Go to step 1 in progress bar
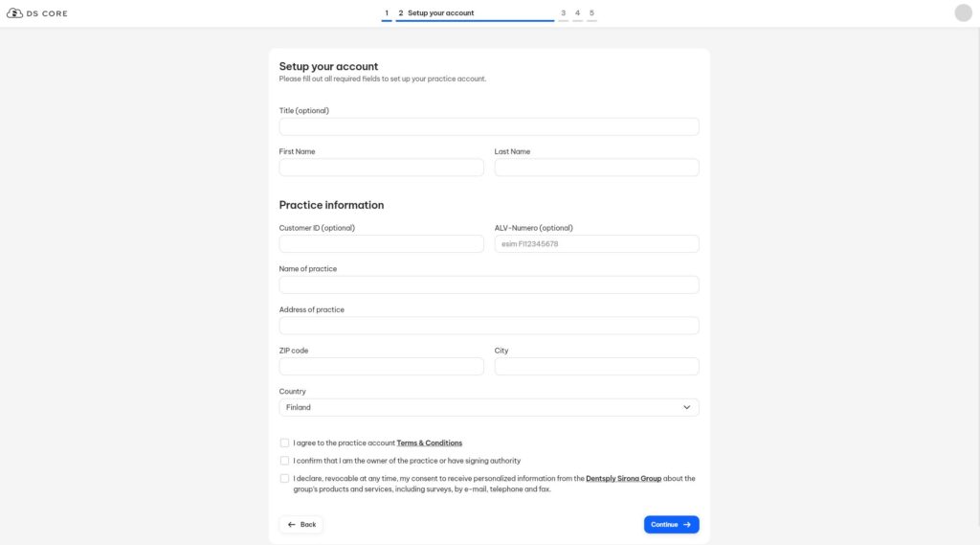The width and height of the screenshot is (980, 545). point(387,13)
